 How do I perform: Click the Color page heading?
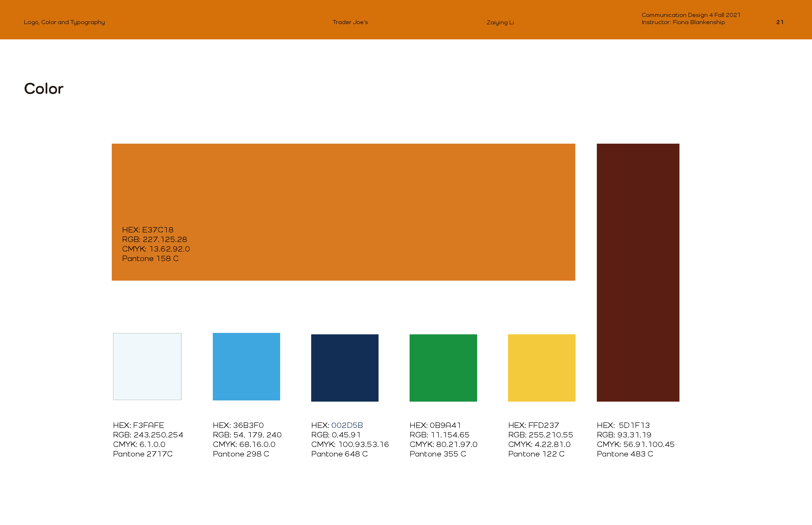click(44, 89)
